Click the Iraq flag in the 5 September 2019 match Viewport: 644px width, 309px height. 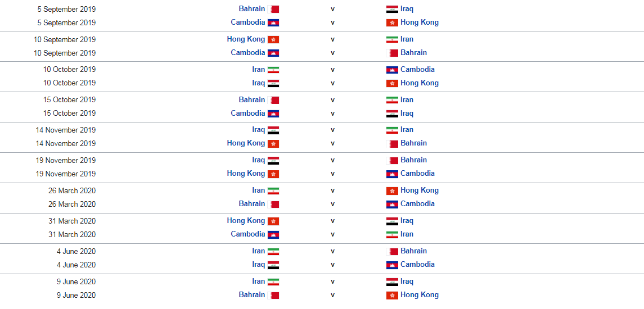click(392, 9)
